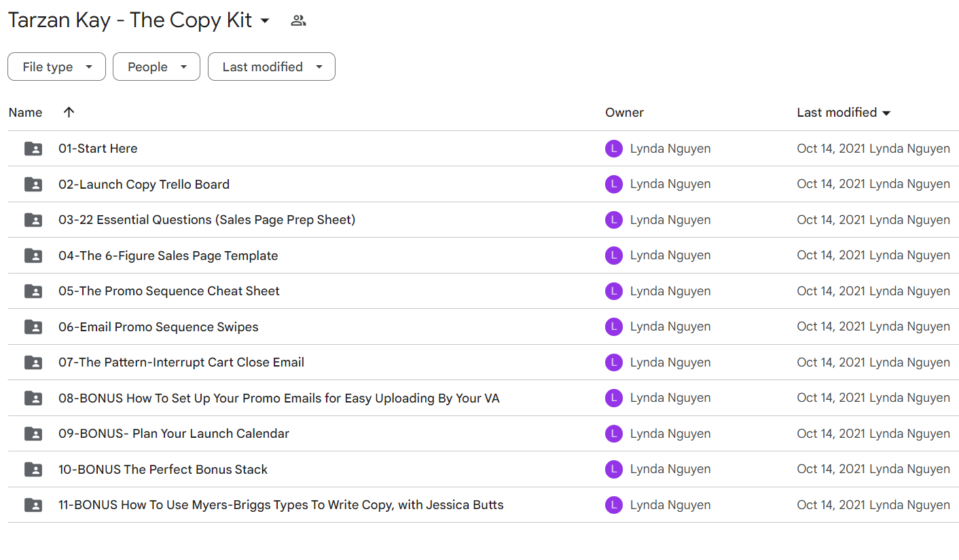The height and width of the screenshot is (560, 959).
Task: Click the owner avatar in the 05-The Promo Sequence row
Action: click(614, 291)
